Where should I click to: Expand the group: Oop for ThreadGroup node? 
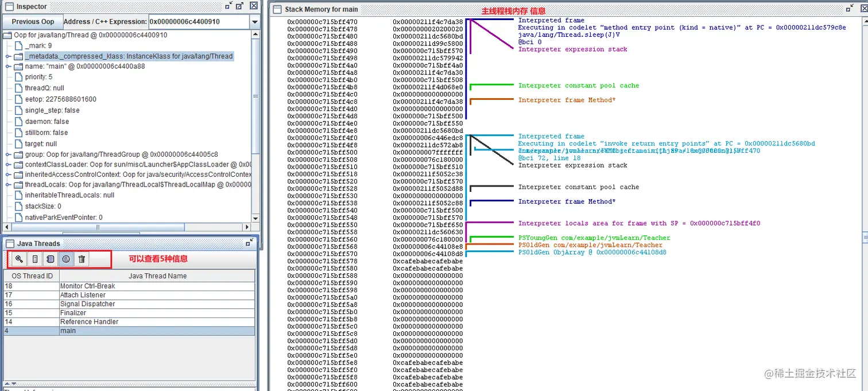(x=8, y=154)
